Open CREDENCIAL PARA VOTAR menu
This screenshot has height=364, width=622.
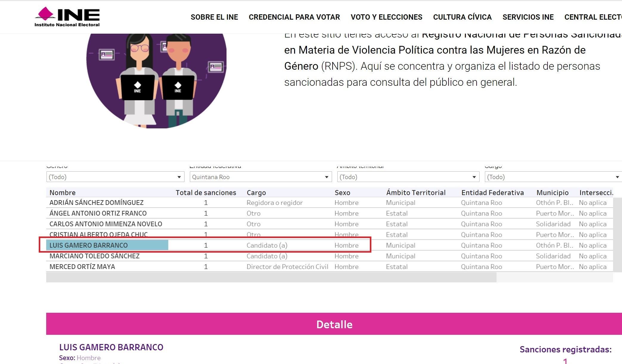pos(294,17)
